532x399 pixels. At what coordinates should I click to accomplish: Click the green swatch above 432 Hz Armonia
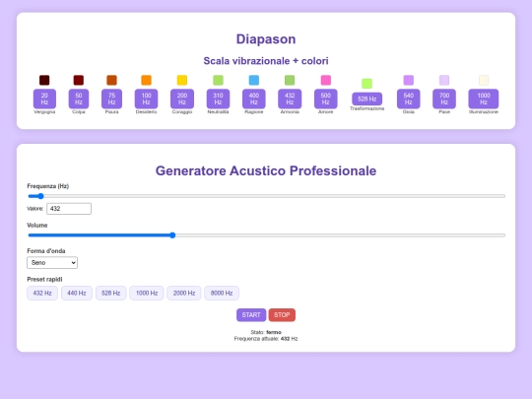[x=290, y=80]
